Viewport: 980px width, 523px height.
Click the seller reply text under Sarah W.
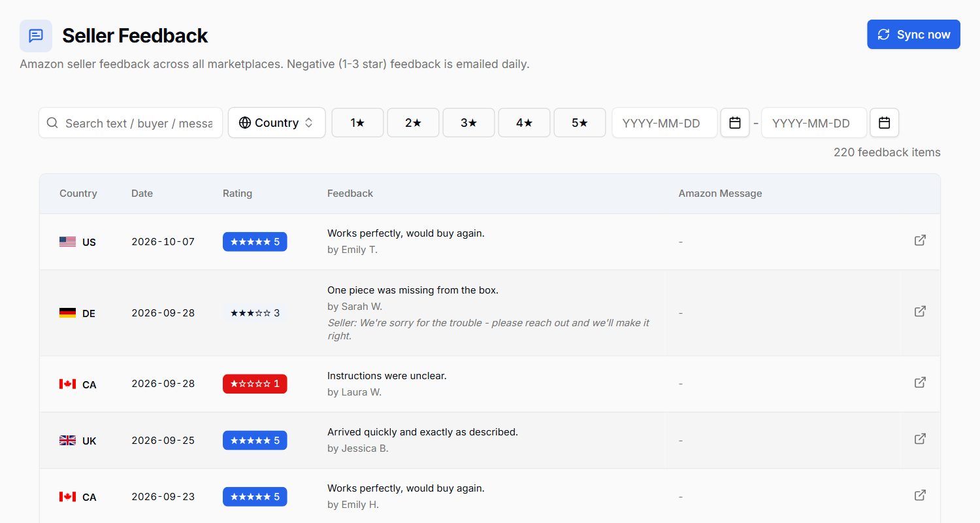point(488,329)
